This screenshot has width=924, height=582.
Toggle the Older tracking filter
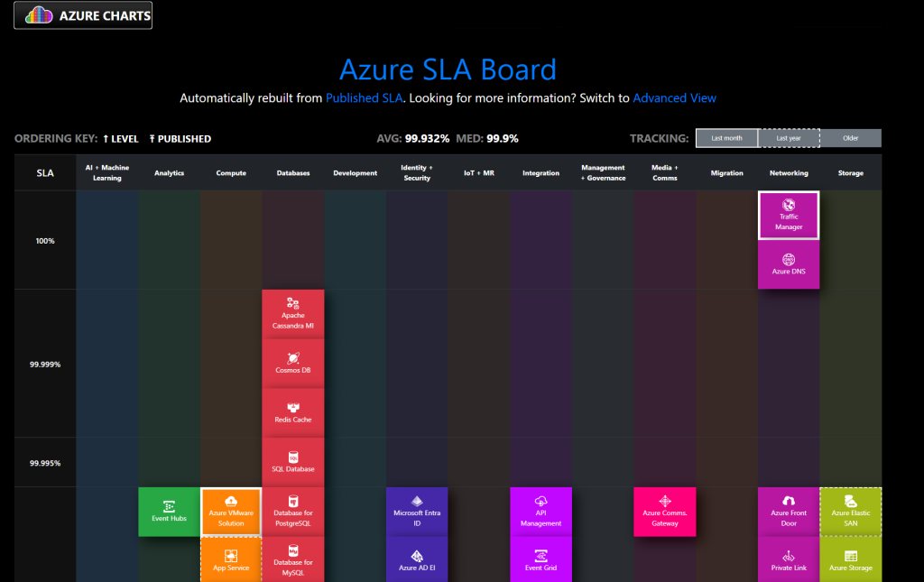point(850,138)
